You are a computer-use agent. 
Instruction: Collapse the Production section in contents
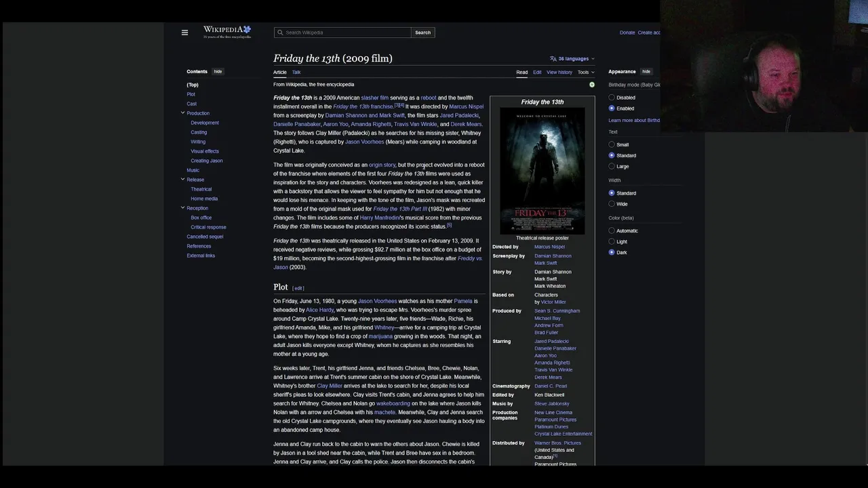(182, 113)
